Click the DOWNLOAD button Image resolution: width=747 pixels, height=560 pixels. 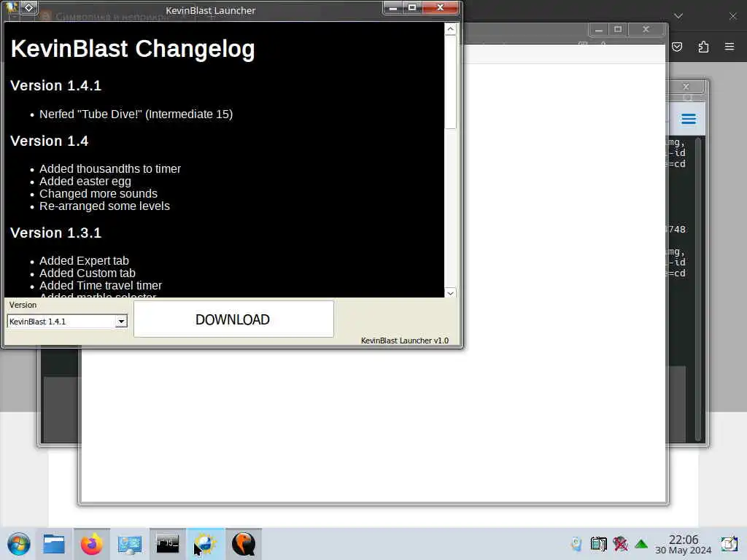(233, 319)
